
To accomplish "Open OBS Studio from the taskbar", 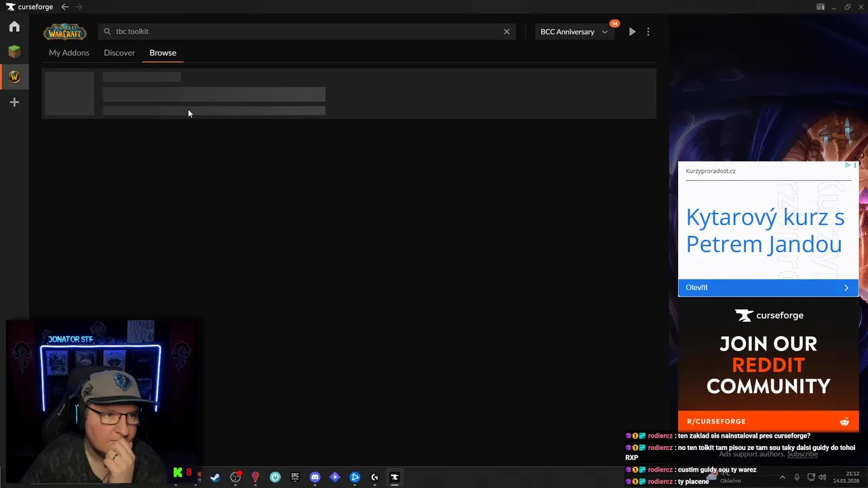I will 235,477.
